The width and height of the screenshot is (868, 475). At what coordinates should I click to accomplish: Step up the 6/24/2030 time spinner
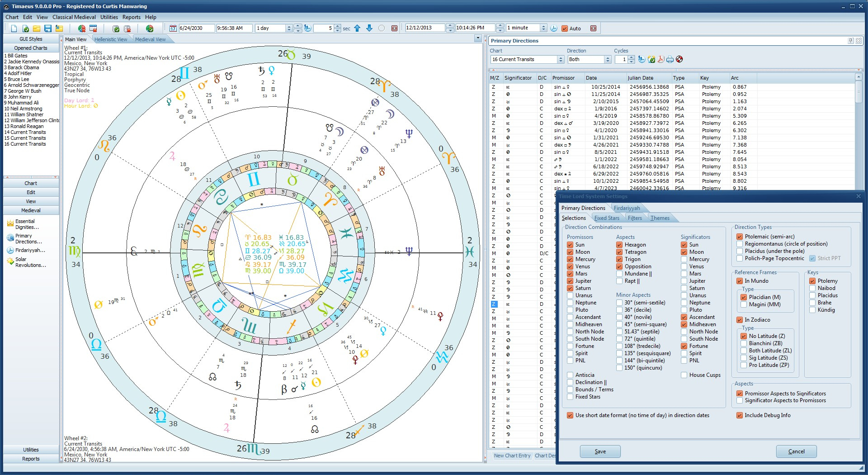click(297, 26)
